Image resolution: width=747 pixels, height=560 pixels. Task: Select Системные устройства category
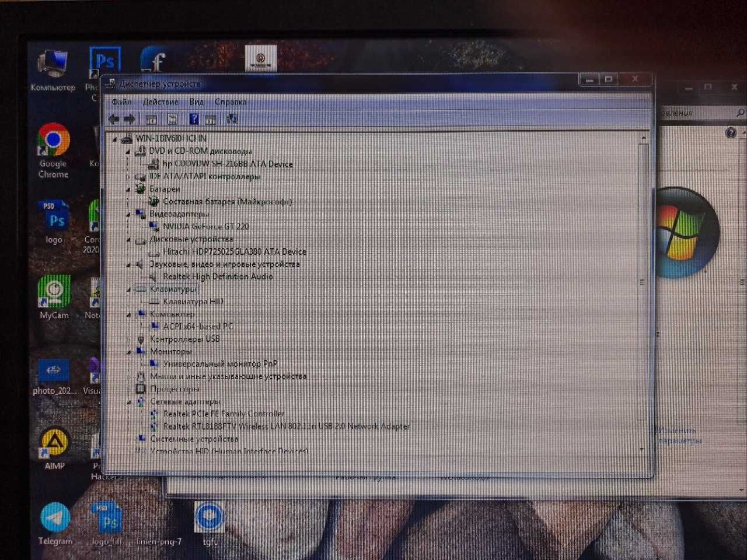pos(194,439)
